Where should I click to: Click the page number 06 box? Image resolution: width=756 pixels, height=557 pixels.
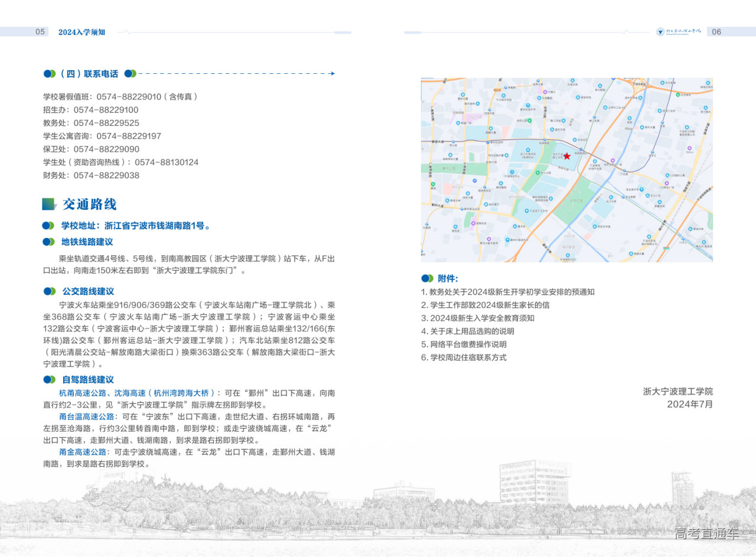click(x=716, y=32)
